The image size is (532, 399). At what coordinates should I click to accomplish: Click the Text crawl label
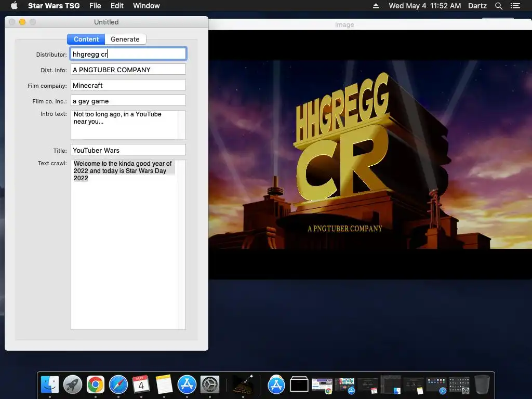click(52, 163)
